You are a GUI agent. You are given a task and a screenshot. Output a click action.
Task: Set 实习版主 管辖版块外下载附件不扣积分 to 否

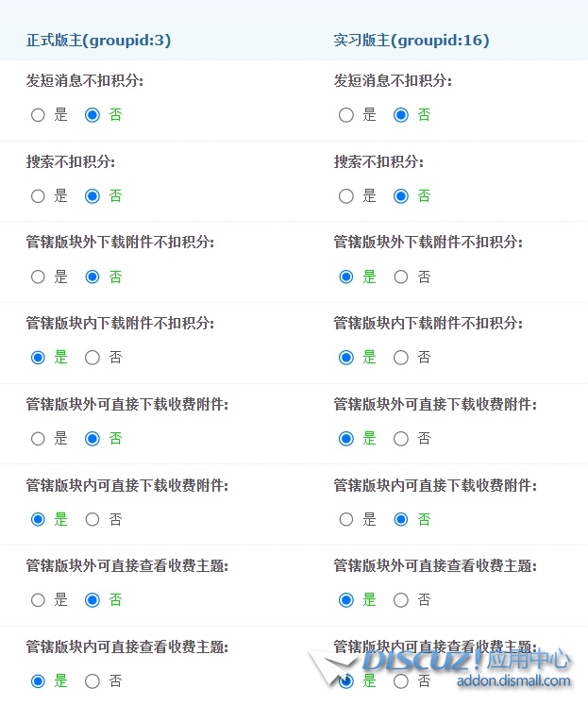(401, 277)
